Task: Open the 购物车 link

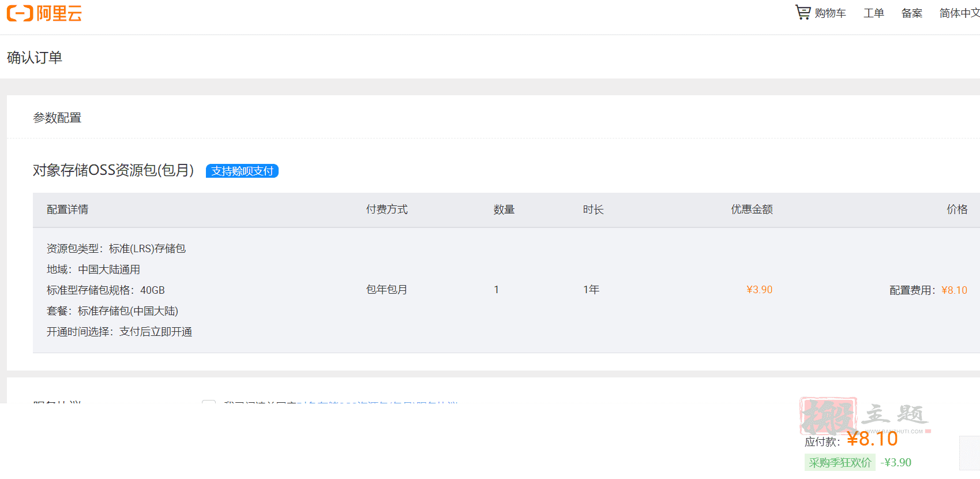Action: pyautogui.click(x=830, y=13)
